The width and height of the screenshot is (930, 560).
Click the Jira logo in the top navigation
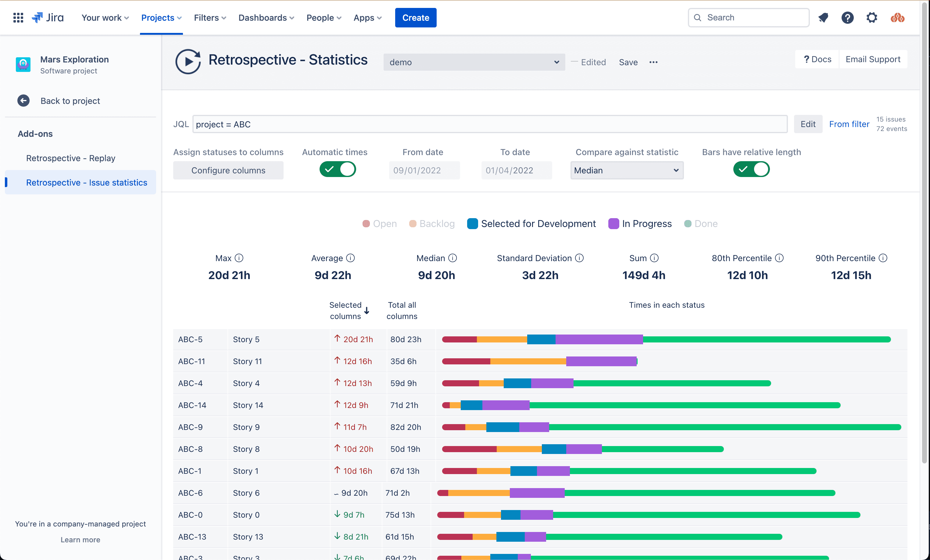(x=48, y=18)
